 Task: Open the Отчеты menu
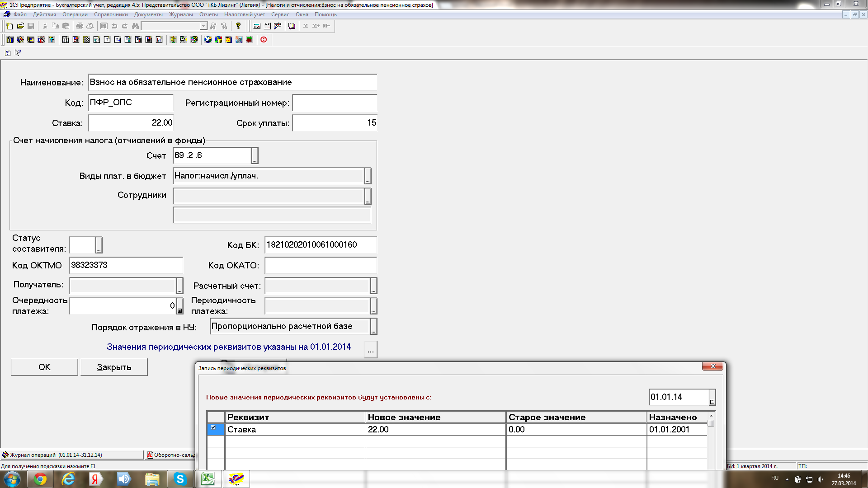pyautogui.click(x=208, y=14)
